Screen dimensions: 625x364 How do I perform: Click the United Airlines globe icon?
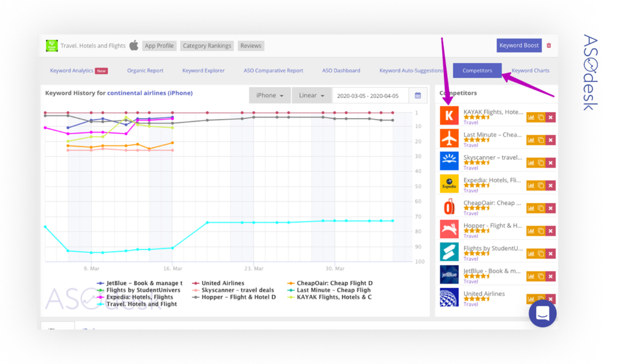pyautogui.click(x=449, y=297)
